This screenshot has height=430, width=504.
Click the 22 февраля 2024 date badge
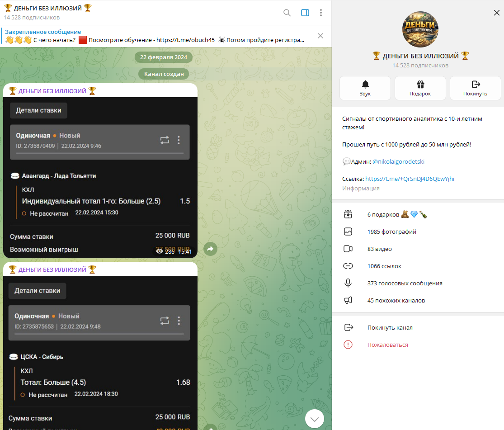click(163, 57)
